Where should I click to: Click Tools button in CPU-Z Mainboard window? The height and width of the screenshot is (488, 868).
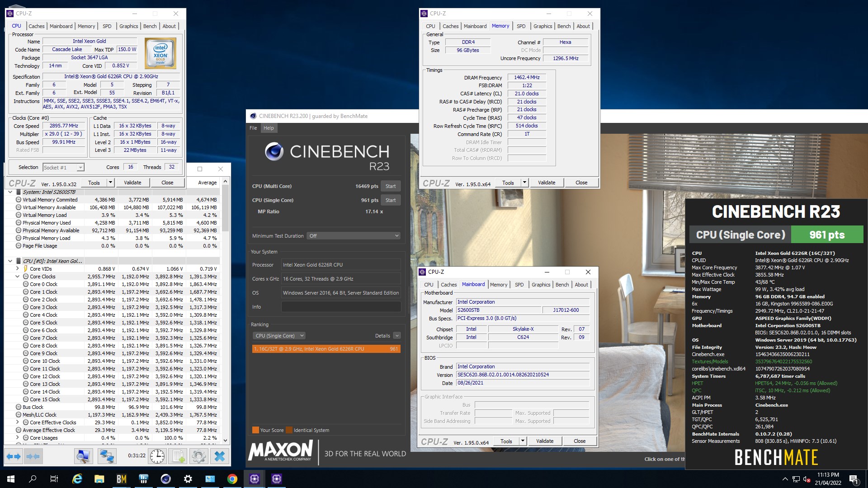coord(506,441)
